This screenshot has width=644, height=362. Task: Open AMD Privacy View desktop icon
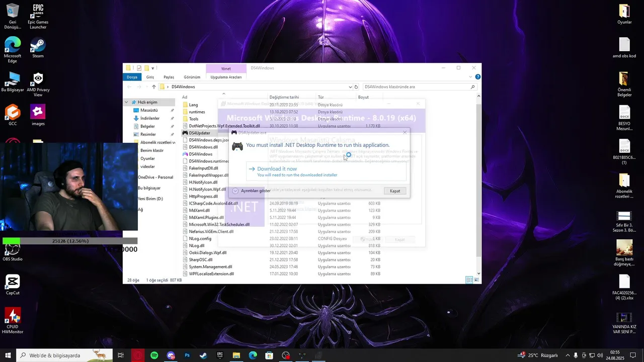tap(38, 84)
